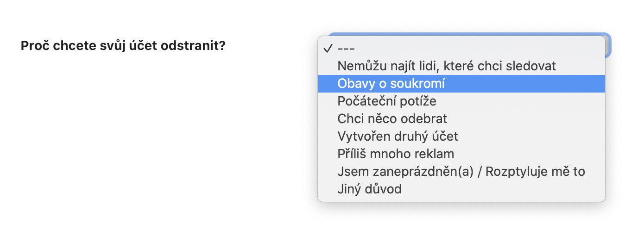The height and width of the screenshot is (236, 644).
Task: Choose 'Jsem zaneprázdněn(a) / Rozptyluje mě to'
Action: click(x=461, y=172)
